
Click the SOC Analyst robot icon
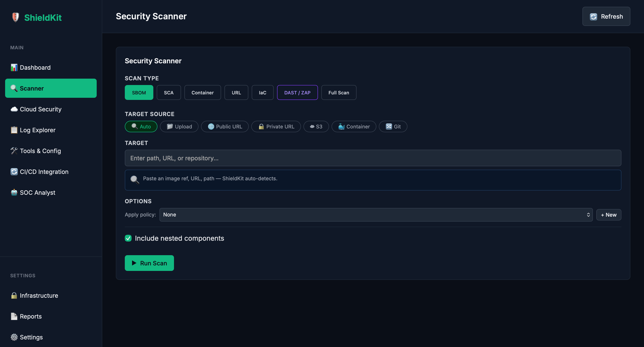tap(14, 193)
